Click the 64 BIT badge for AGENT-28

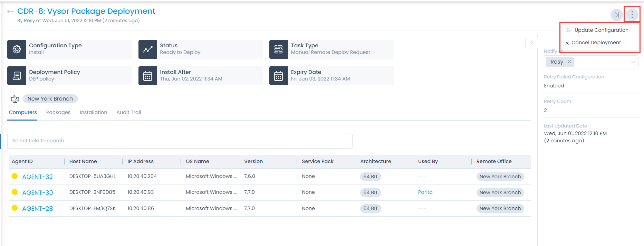(371, 208)
